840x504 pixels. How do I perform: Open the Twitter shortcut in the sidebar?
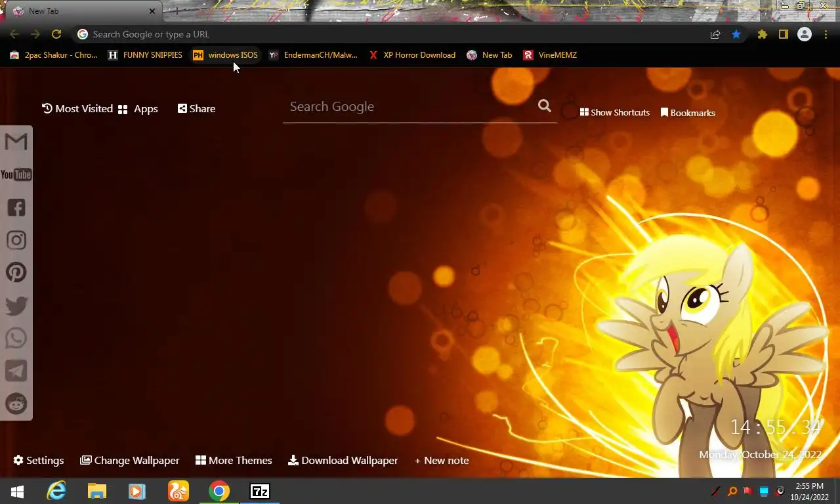coord(16,306)
